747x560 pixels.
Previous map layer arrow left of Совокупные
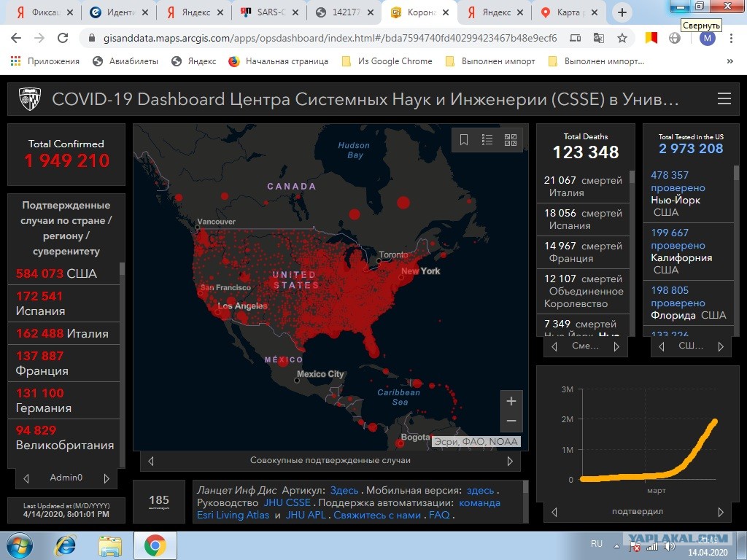[x=151, y=461]
